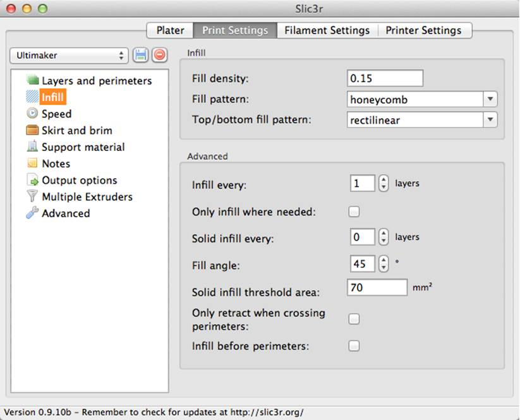Open the Ultimaker preset dropdown

click(x=69, y=56)
